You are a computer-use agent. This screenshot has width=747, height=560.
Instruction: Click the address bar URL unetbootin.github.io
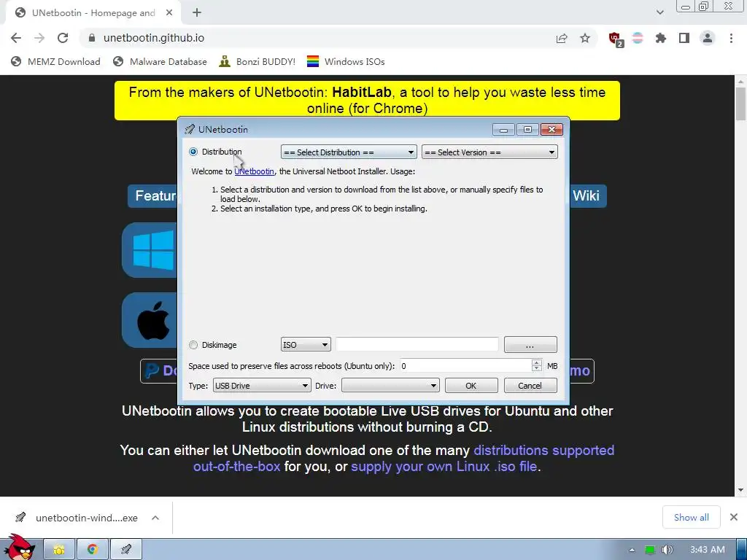click(x=154, y=38)
